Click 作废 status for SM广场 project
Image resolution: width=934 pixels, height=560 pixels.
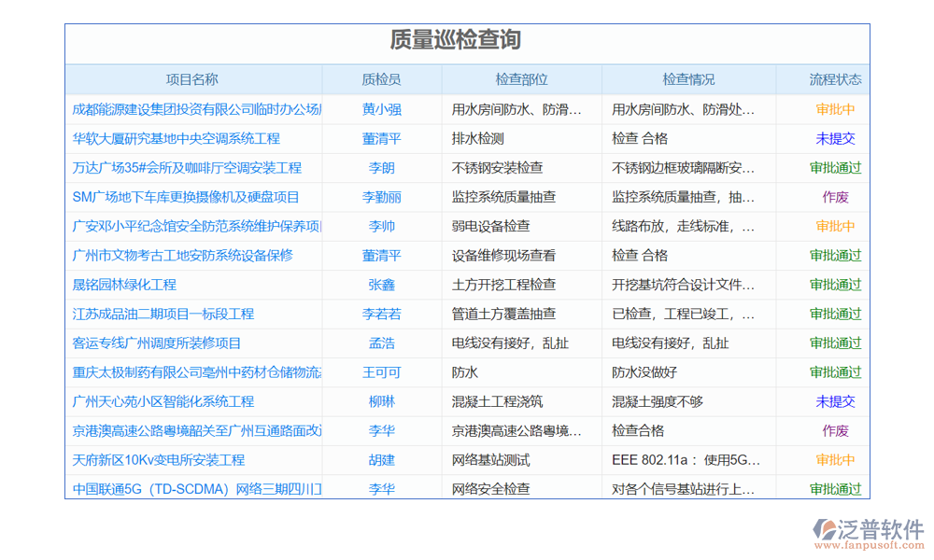[835, 197]
